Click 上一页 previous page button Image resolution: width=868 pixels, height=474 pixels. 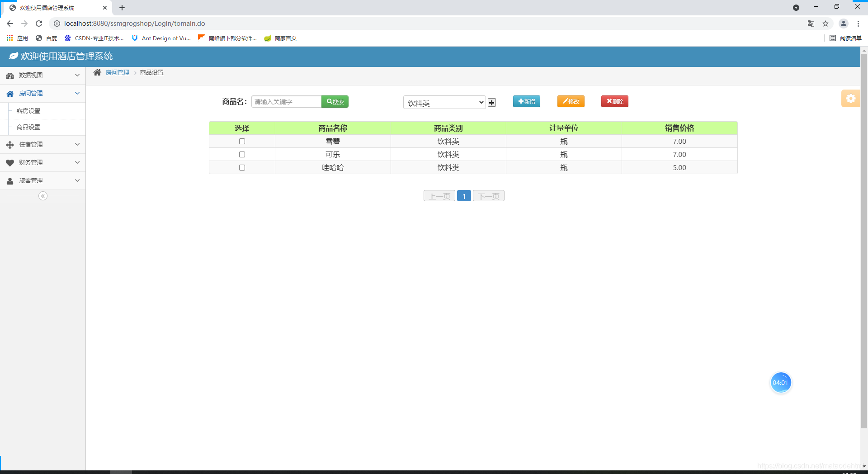coord(439,196)
